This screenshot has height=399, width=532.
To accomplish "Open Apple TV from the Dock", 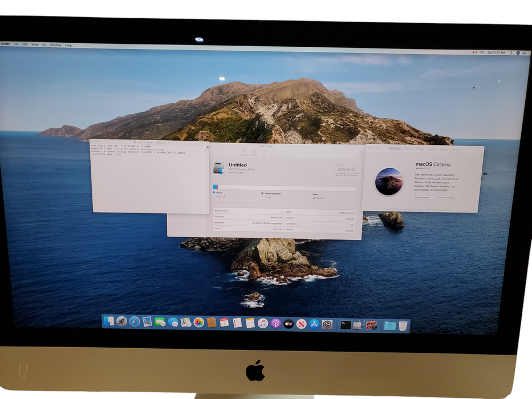I will (289, 324).
